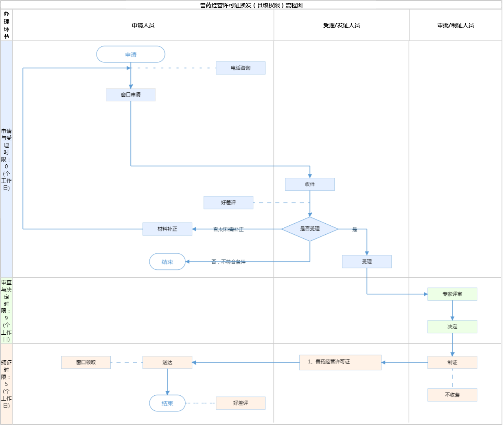Select the 审批/制证人员 column header
The image size is (504, 425).
tap(456, 25)
